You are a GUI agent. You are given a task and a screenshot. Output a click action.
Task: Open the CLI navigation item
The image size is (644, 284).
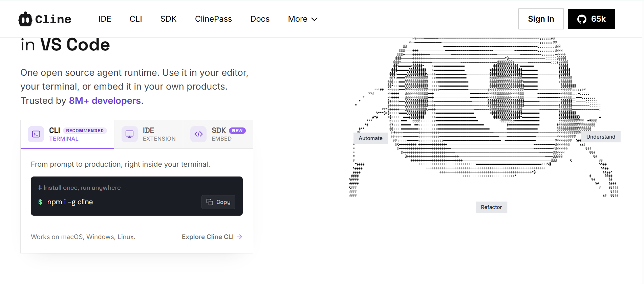tap(136, 19)
